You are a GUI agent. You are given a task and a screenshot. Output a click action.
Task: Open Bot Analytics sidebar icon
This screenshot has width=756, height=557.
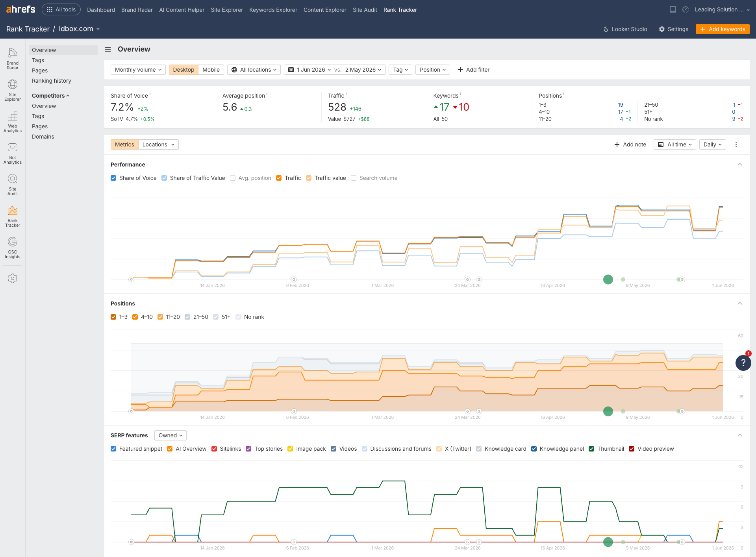(x=13, y=153)
